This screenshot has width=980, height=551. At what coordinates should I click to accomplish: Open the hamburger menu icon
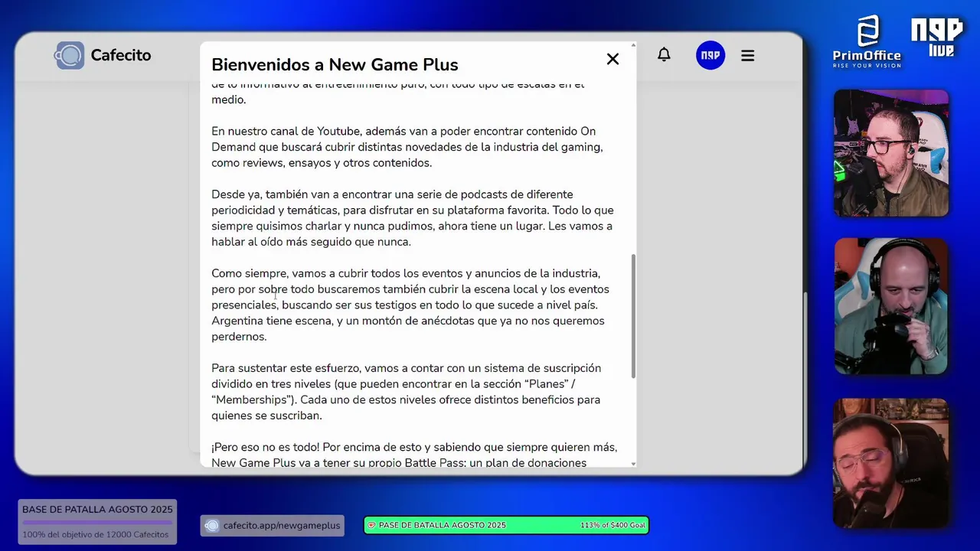click(x=748, y=55)
